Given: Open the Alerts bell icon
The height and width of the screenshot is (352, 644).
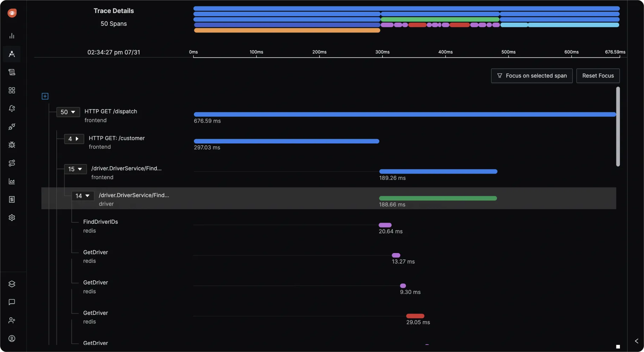Looking at the screenshot, I should 12,108.
